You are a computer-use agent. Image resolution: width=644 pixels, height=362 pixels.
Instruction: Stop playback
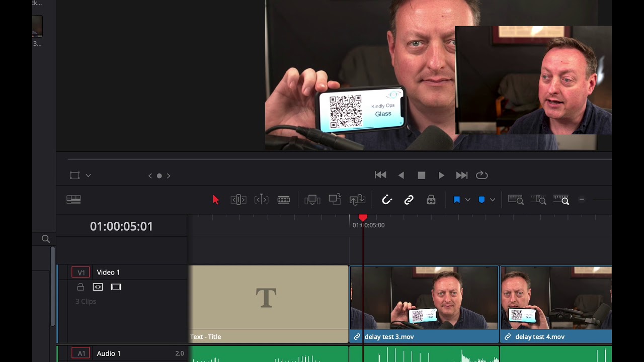[422, 175]
